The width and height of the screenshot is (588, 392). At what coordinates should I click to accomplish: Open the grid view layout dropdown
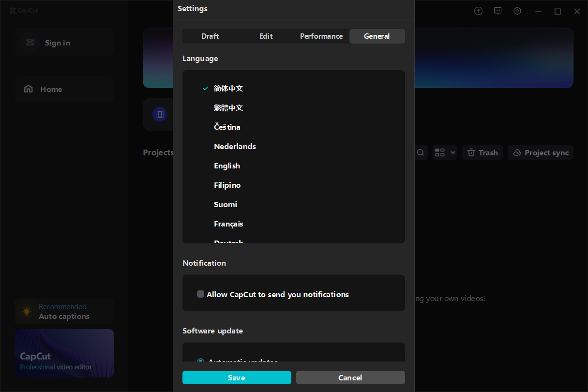(x=445, y=152)
